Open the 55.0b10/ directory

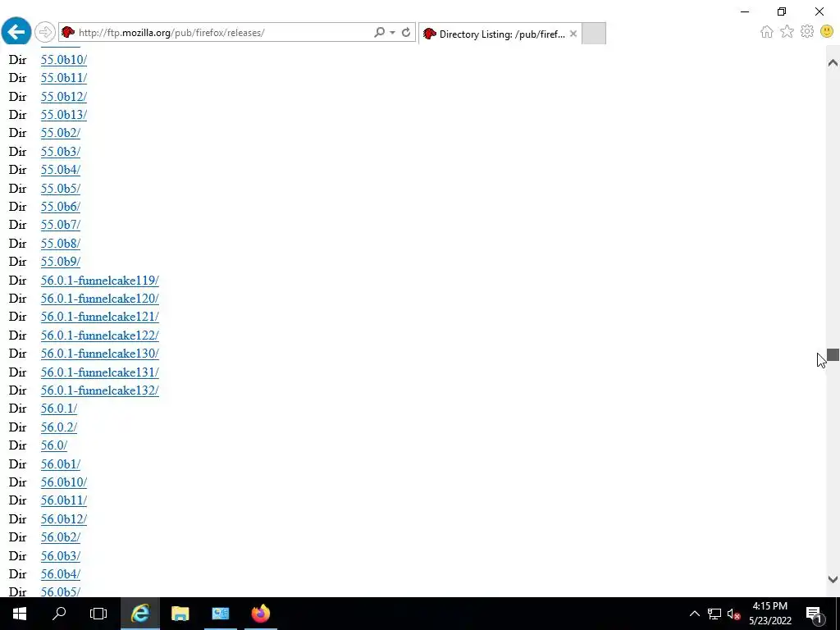[64, 59]
